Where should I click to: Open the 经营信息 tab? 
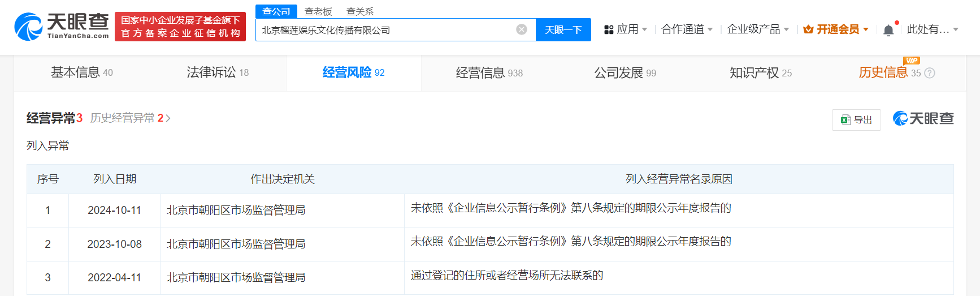click(x=489, y=72)
